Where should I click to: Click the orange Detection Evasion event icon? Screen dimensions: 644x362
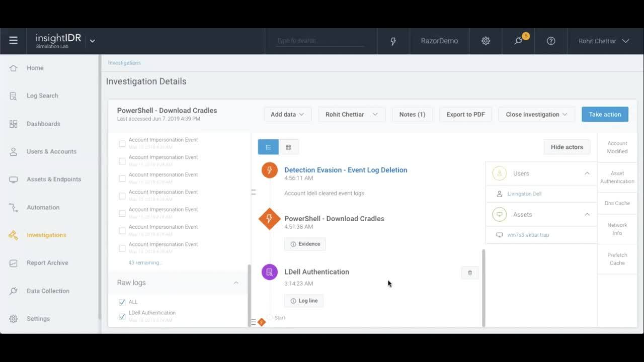270,170
